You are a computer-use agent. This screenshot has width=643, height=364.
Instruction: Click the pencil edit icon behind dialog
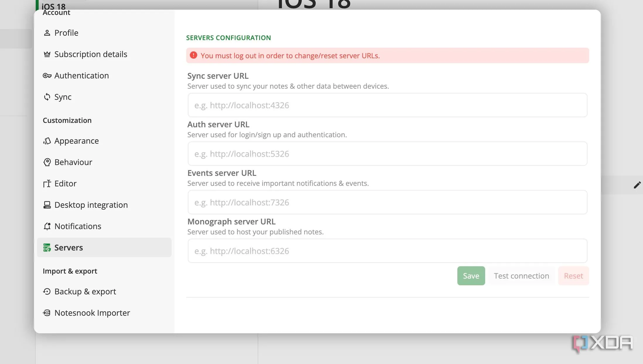click(637, 185)
